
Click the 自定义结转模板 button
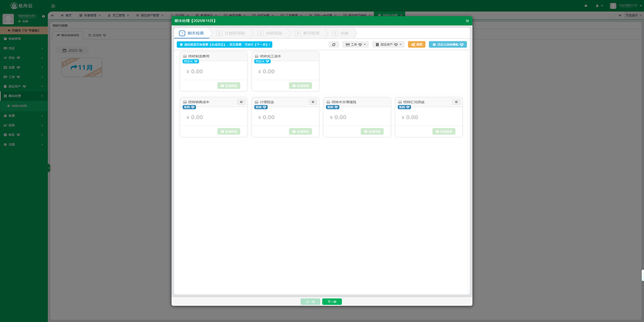point(448,45)
